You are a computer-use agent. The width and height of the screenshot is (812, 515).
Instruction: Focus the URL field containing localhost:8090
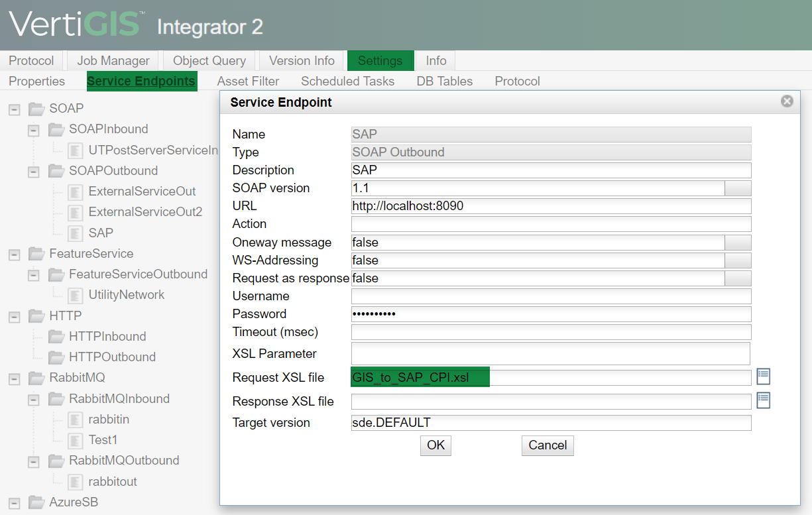click(x=551, y=206)
